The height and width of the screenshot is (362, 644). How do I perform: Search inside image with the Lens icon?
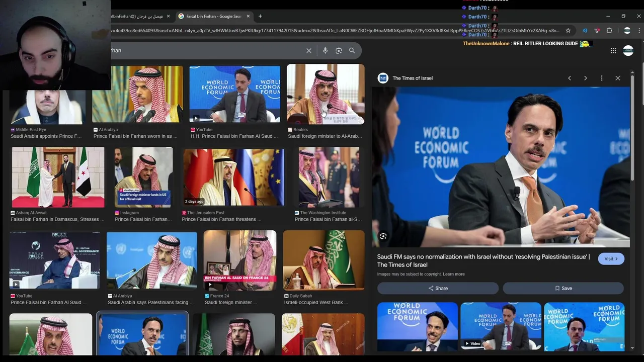383,236
